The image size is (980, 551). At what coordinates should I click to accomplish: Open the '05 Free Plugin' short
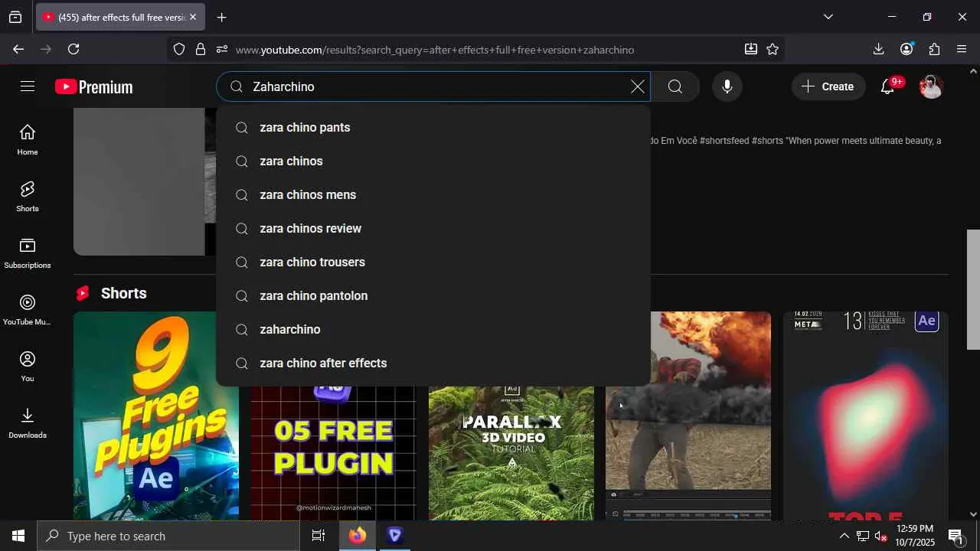tap(334, 453)
